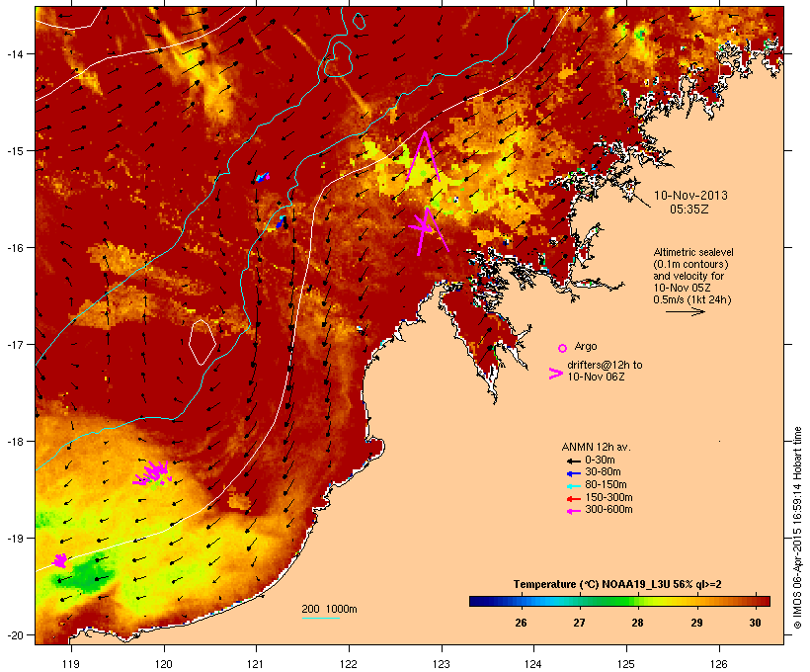Screen dimensions: 810x672
Task: Click the colorbar value 30
Action: click(756, 623)
